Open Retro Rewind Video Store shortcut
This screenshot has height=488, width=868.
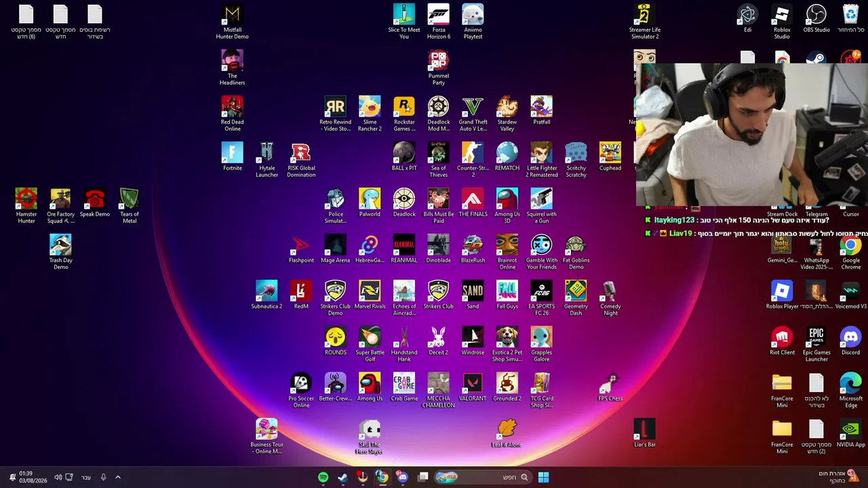pyautogui.click(x=335, y=114)
